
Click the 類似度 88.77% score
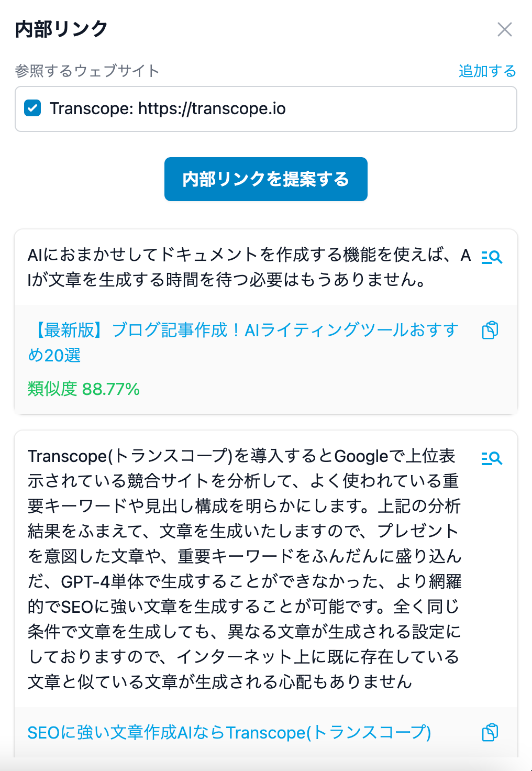pyautogui.click(x=83, y=389)
